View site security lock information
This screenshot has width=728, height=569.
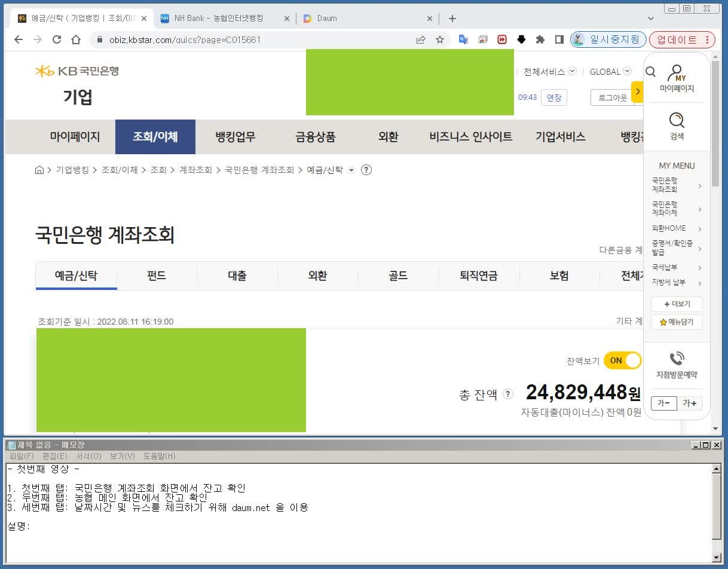point(100,40)
